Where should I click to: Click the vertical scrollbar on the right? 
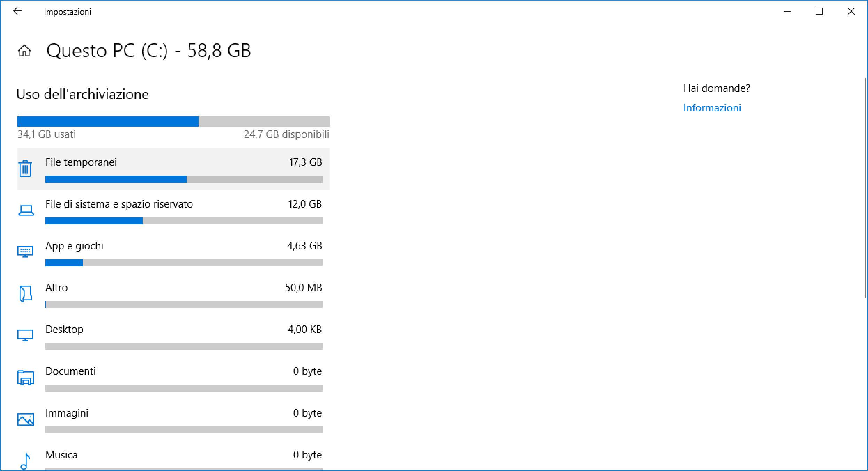pyautogui.click(x=865, y=188)
